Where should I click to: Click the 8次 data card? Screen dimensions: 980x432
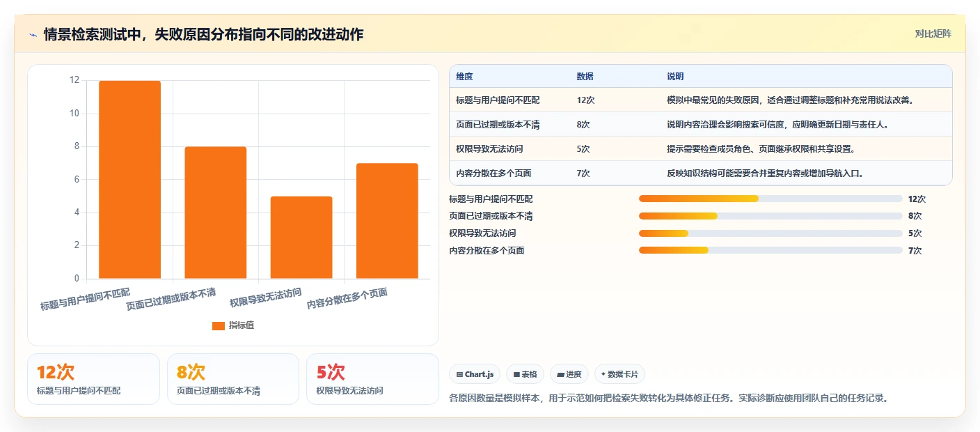click(x=233, y=379)
